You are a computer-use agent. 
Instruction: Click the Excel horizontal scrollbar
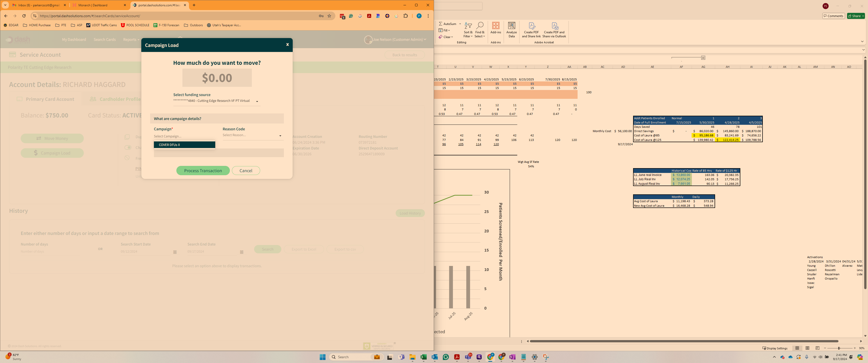click(684, 341)
